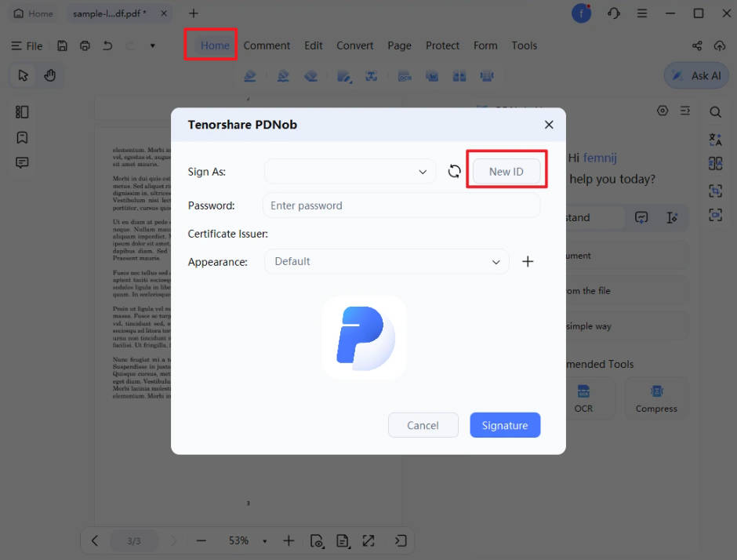
Task: Open the File menu
Action: point(27,46)
